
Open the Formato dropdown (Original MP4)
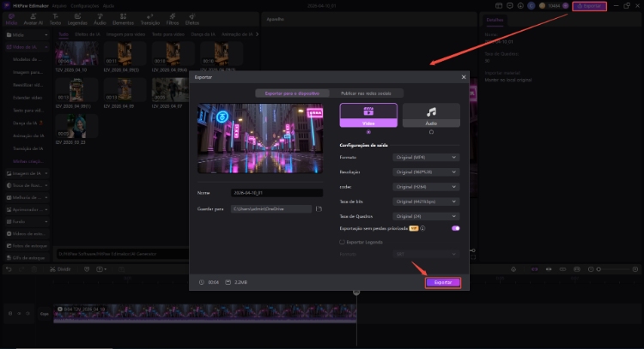click(x=426, y=157)
